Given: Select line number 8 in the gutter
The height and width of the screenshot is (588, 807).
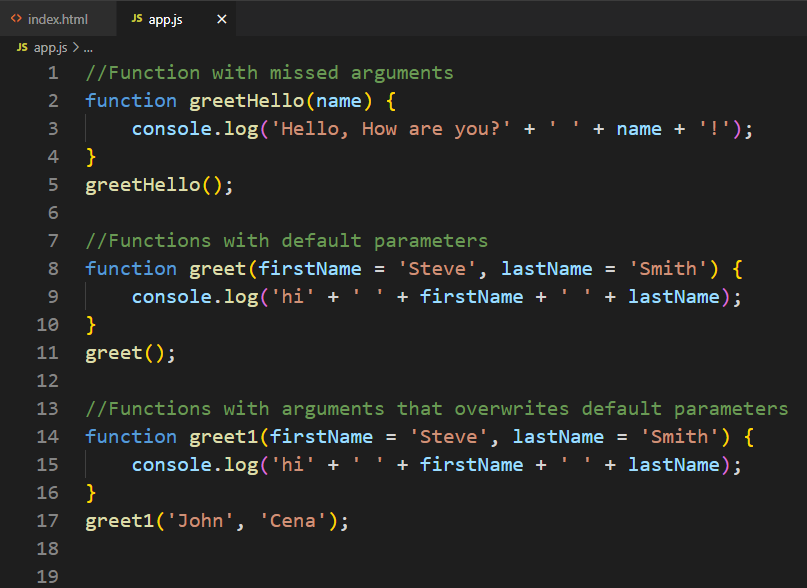Looking at the screenshot, I should pyautogui.click(x=54, y=268).
